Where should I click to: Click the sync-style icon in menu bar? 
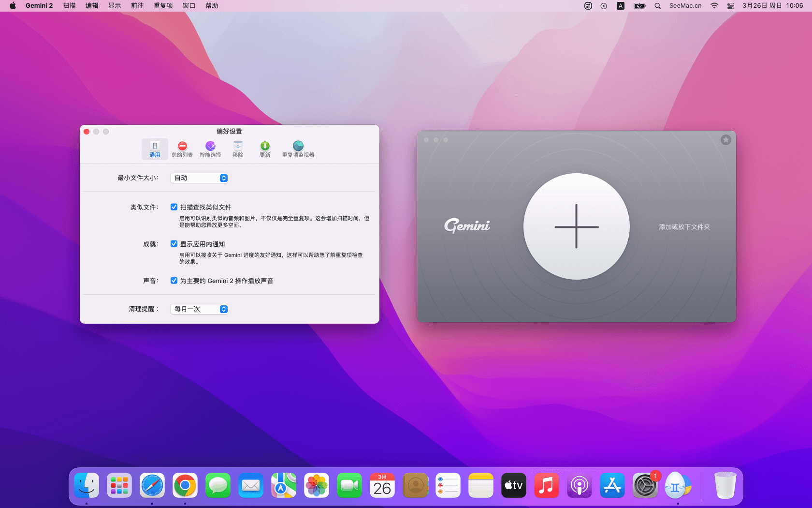[588, 6]
